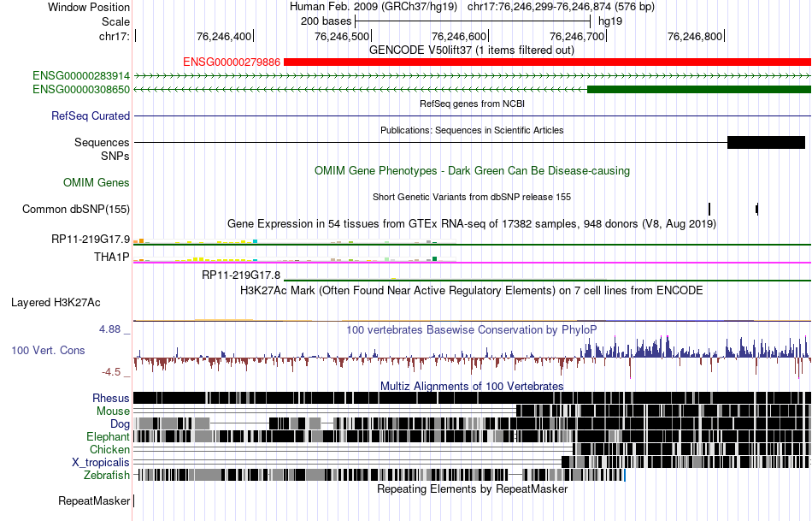Select the Mouse alignment row label
The image size is (812, 521).
coord(113,411)
